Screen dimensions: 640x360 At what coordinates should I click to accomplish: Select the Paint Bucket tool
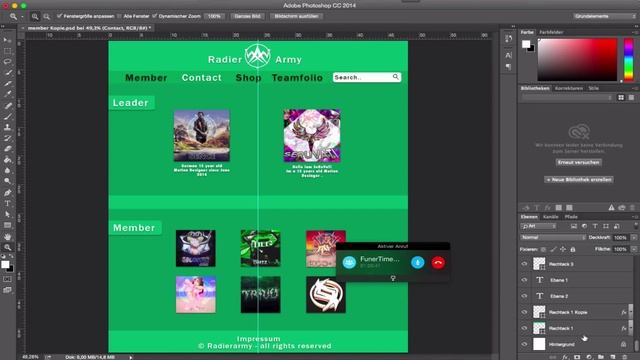pos(7,160)
